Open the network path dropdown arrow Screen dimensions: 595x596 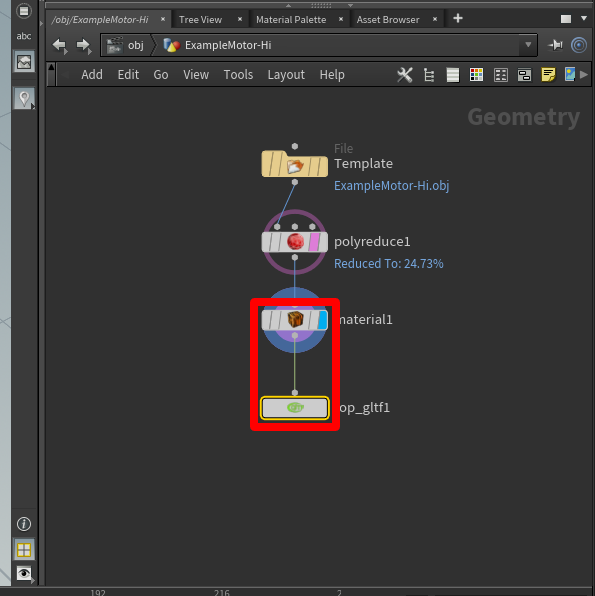[528, 45]
